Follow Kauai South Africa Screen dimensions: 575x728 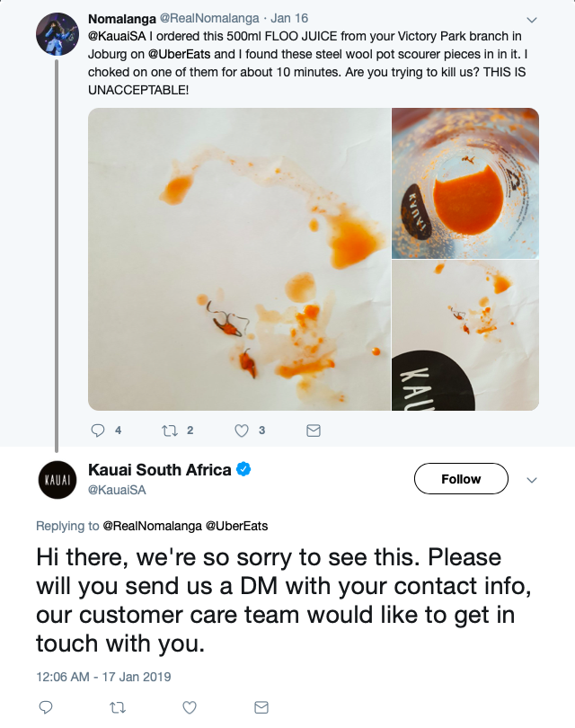(461, 479)
